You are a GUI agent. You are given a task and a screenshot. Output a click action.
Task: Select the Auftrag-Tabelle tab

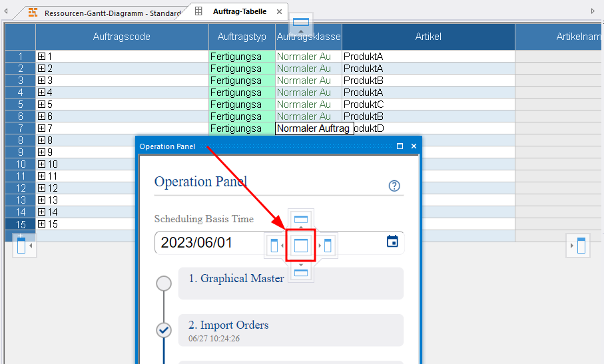(238, 12)
